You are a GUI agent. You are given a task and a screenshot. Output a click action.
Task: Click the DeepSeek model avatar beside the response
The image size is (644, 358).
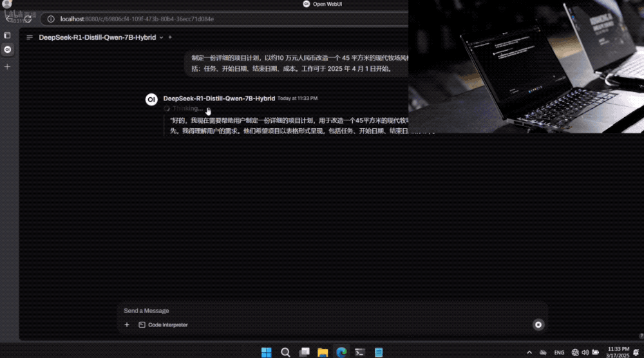pos(151,99)
